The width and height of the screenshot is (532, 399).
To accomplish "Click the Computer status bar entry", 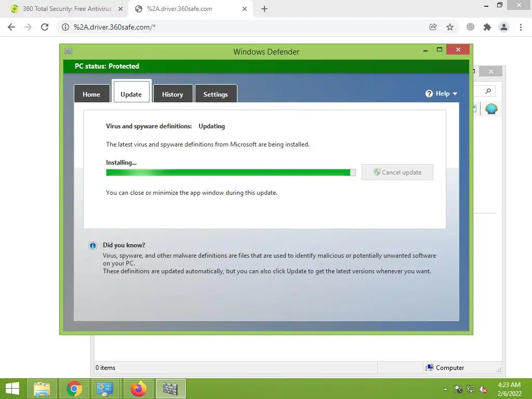I will click(445, 367).
